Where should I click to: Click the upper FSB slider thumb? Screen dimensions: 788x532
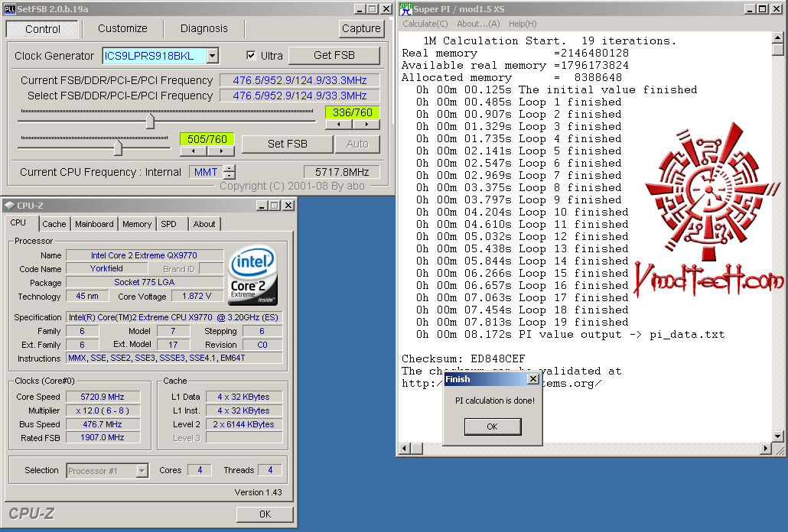click(150, 121)
